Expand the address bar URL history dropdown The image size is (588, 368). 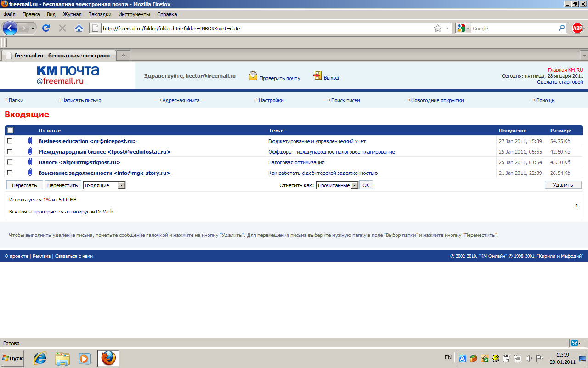coord(448,28)
